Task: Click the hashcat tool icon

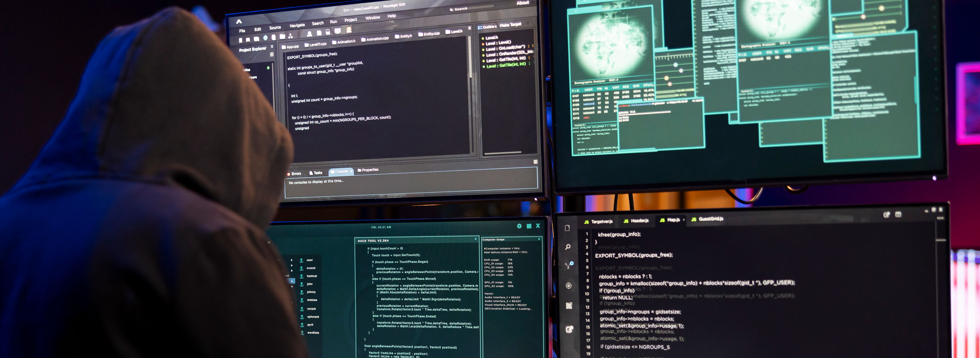Action: [x=302, y=276]
